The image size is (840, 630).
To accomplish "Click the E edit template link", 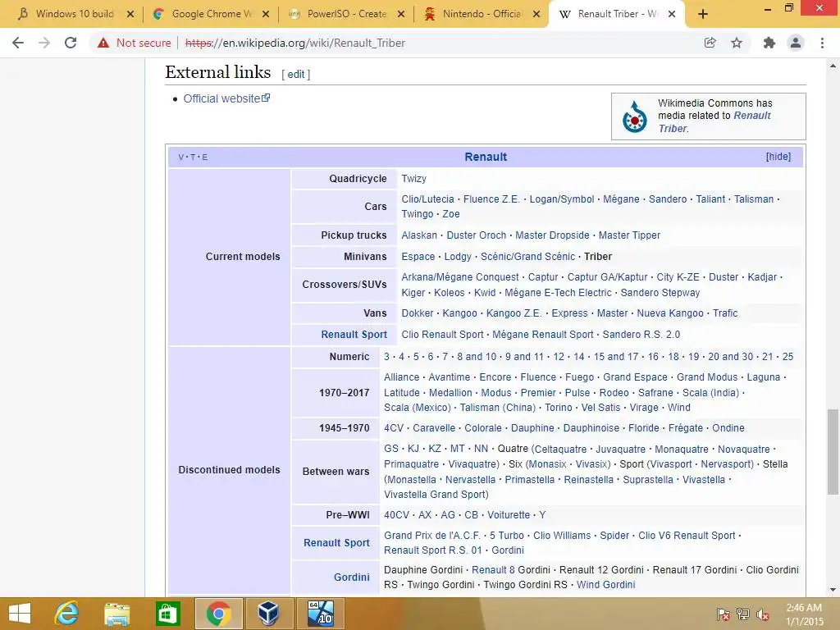I will 204,157.
